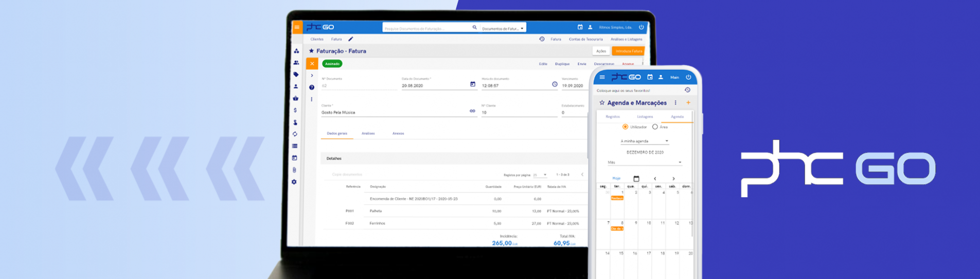Click the help question mark icon
The image size is (980, 279).
coord(312,88)
